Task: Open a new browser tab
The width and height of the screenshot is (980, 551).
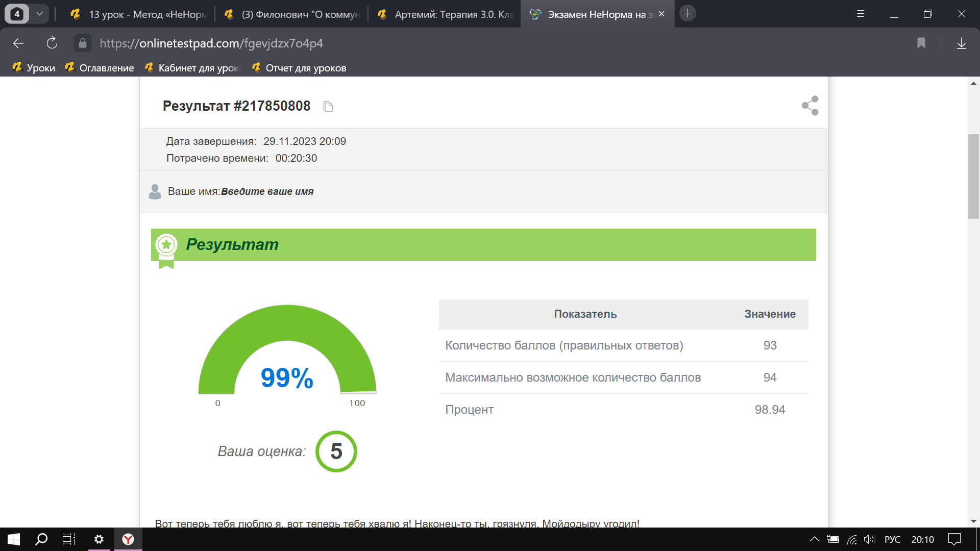Action: coord(688,14)
